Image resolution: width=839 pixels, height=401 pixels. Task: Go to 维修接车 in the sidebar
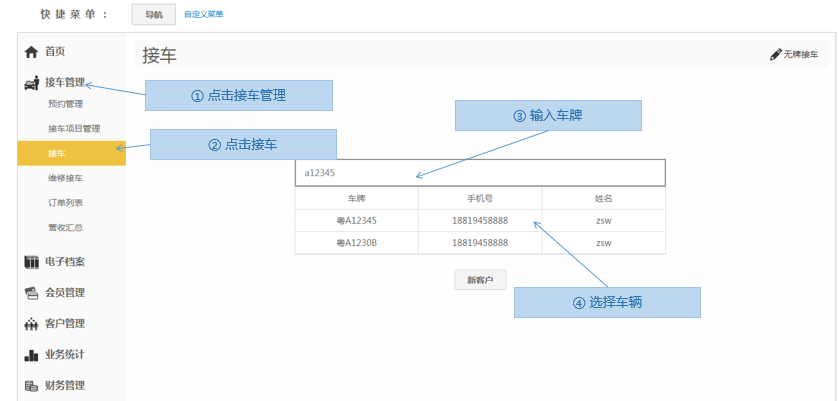65,178
